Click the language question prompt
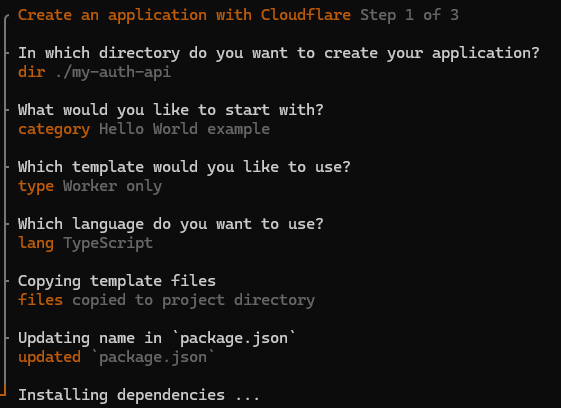The image size is (561, 408). [171, 224]
